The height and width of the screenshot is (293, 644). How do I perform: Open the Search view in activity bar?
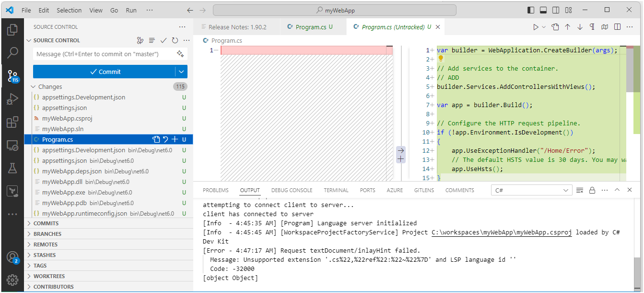coord(12,52)
